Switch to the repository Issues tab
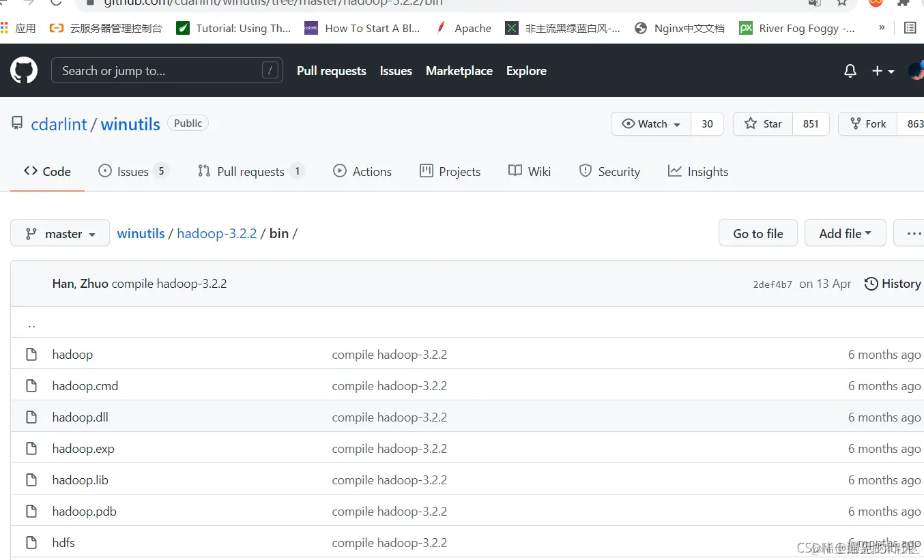The width and height of the screenshot is (924, 560). click(x=133, y=171)
